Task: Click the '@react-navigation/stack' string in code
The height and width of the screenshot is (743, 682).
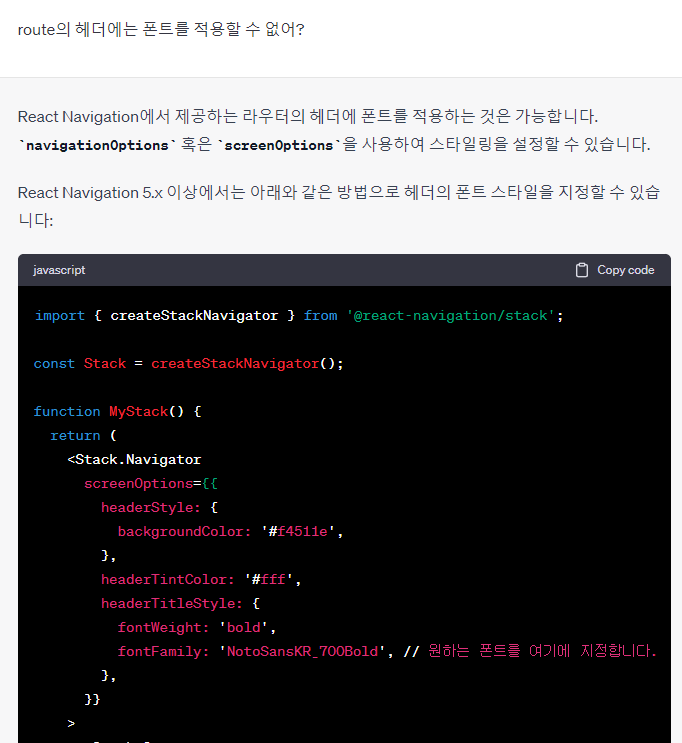Action: 451,316
